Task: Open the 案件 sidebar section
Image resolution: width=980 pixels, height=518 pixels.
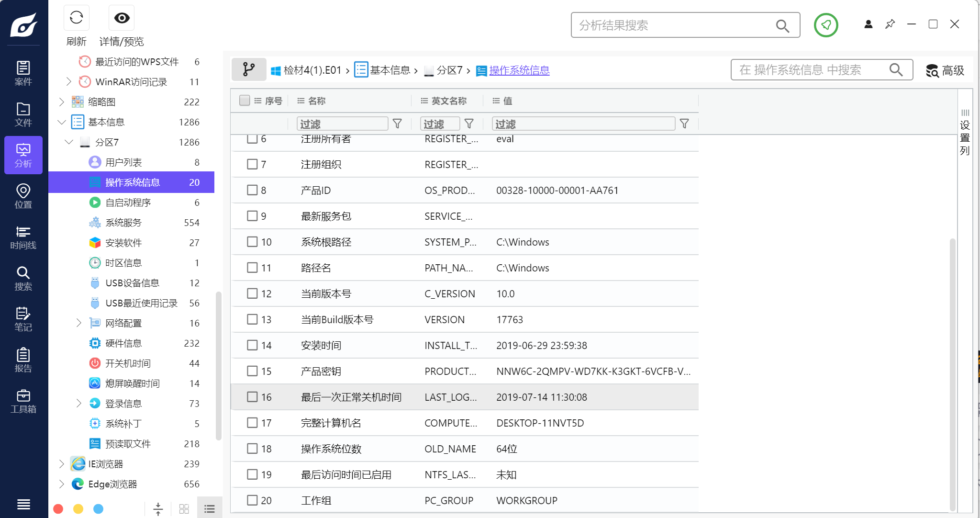Action: coord(23,73)
